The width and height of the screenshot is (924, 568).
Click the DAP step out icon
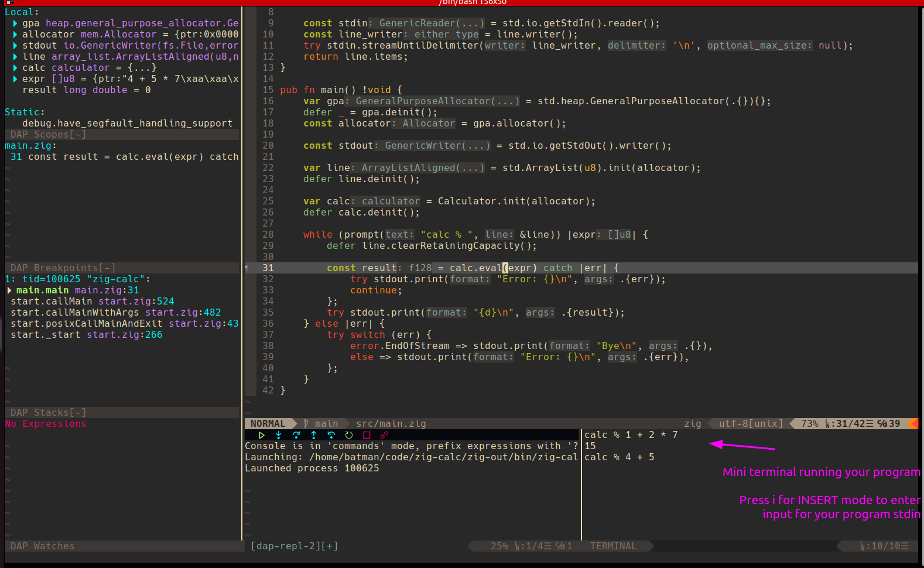click(314, 435)
